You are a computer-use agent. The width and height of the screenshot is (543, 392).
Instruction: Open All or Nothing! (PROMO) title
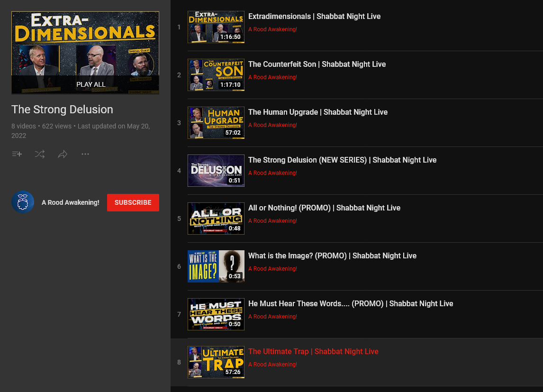[325, 208]
